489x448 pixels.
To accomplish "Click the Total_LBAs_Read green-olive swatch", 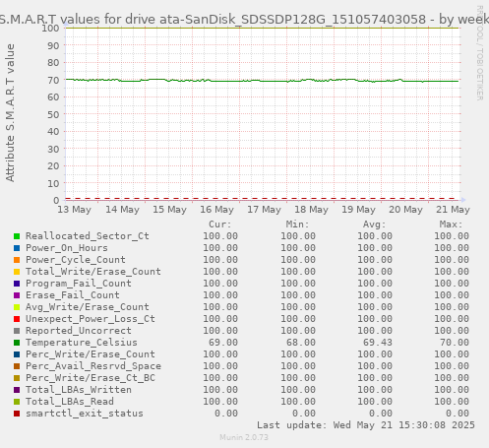I will coord(17,402).
